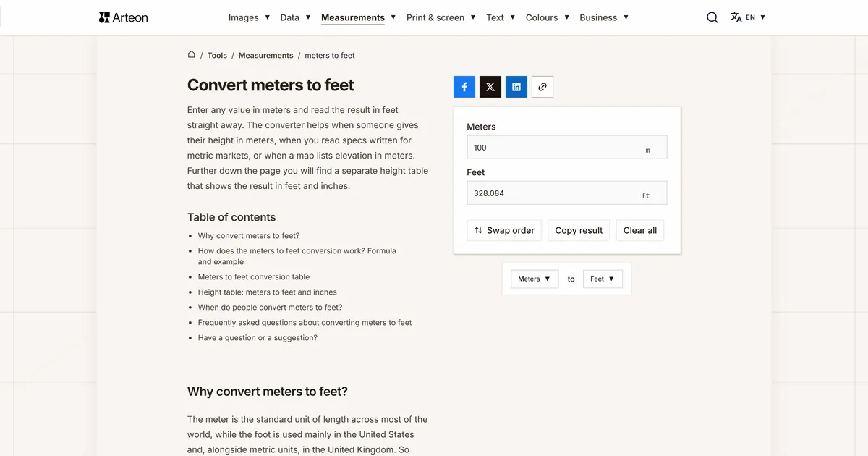Click the Tools breadcrumb link

[217, 55]
